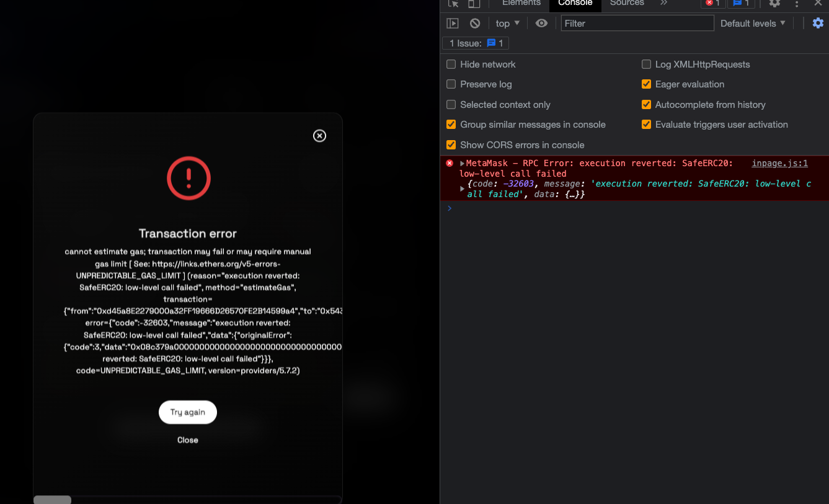Click the clear console icon
The image size is (829, 504).
[474, 23]
